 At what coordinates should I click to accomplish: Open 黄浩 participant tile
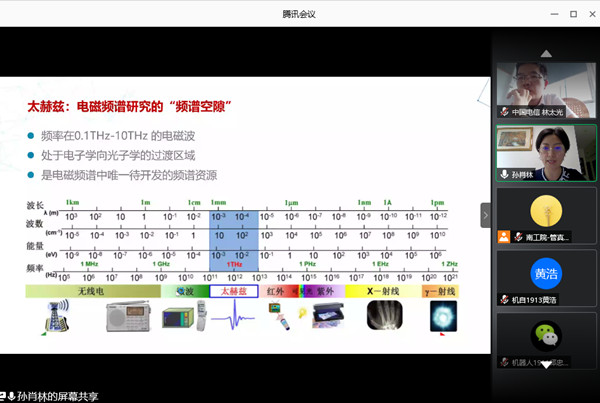545,275
